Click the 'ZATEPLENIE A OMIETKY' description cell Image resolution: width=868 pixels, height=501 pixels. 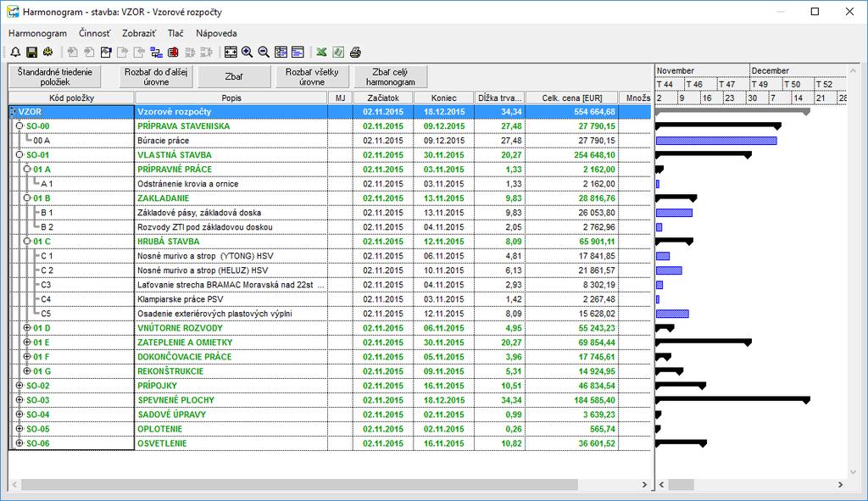coord(231,342)
